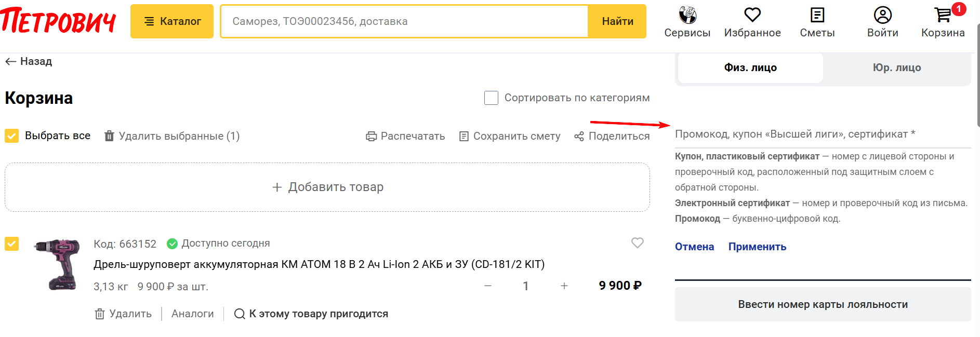
Task: Open Избранное via the heart icon
Action: point(752,14)
